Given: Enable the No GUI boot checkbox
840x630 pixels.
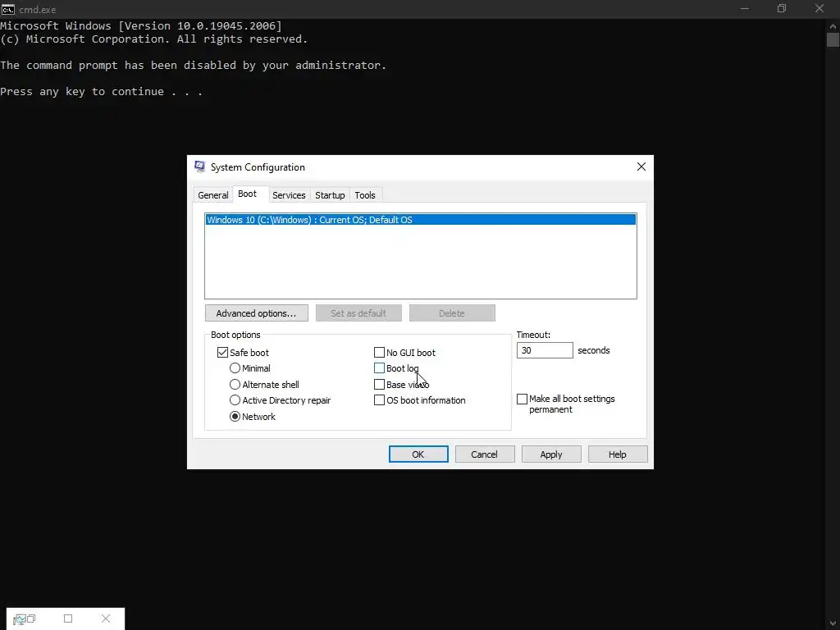Looking at the screenshot, I should tap(379, 353).
